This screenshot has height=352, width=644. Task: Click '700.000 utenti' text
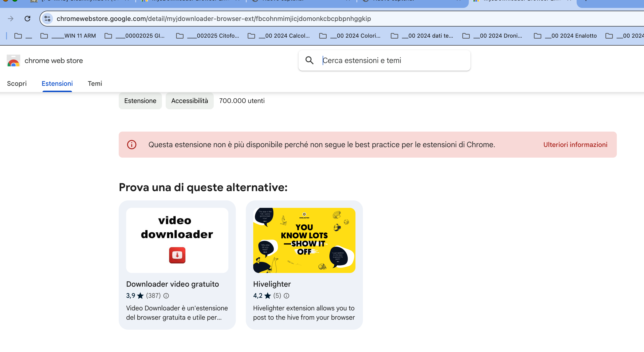pyautogui.click(x=242, y=101)
